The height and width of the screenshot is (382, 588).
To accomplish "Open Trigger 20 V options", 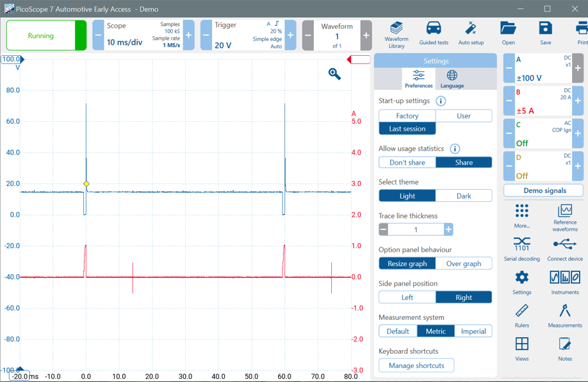I will (248, 35).
